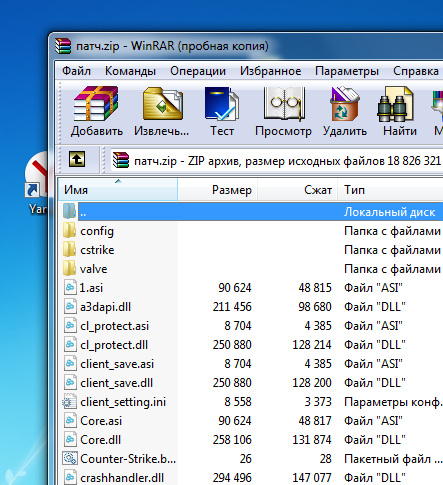Click compressed value 131 874
This screenshot has width=443, height=485.
point(312,440)
